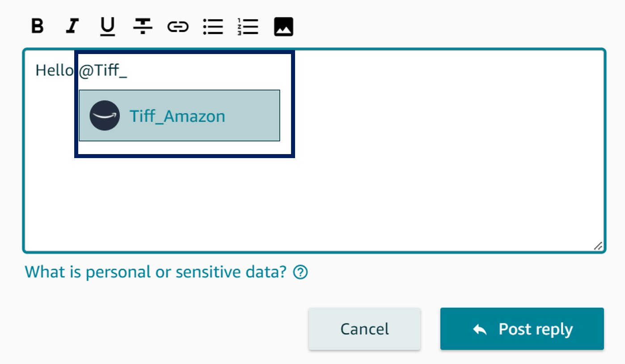Click the resize handle of the reply box
This screenshot has width=625, height=364.
597,246
